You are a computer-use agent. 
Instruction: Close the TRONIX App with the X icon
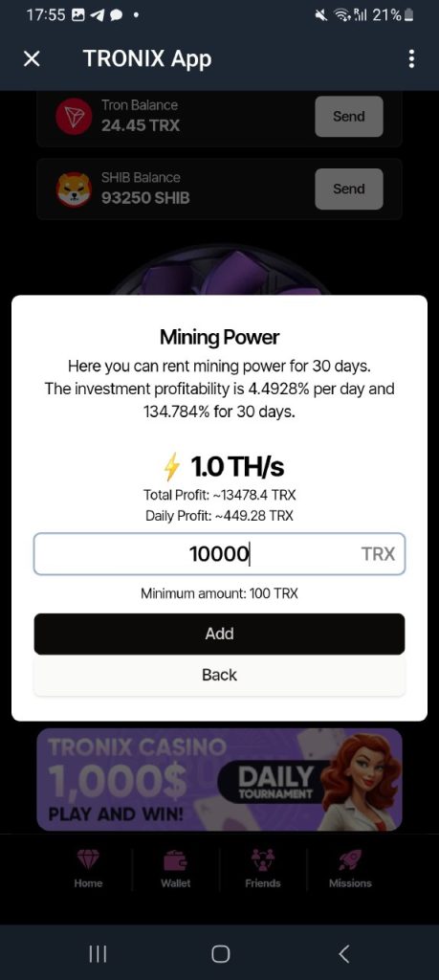(x=32, y=58)
